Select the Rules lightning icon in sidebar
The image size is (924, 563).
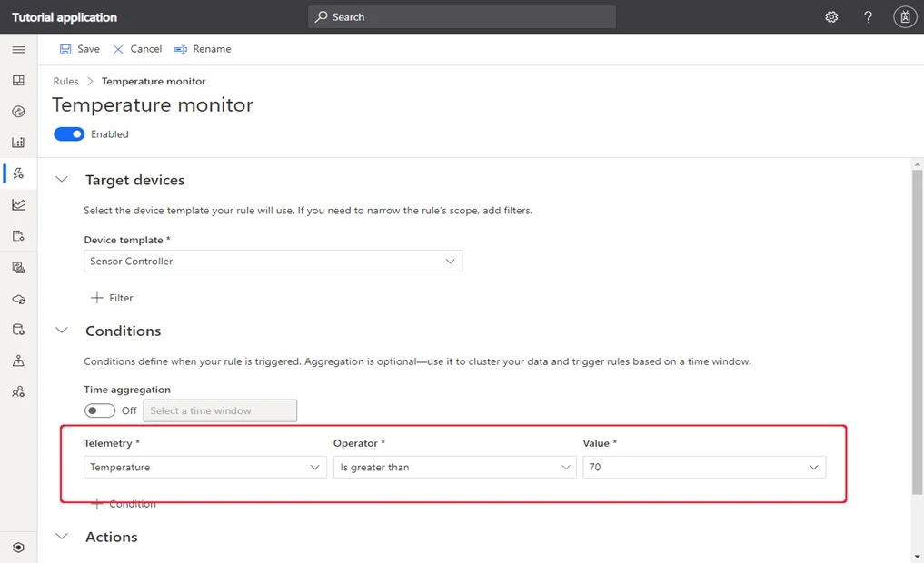(18, 173)
